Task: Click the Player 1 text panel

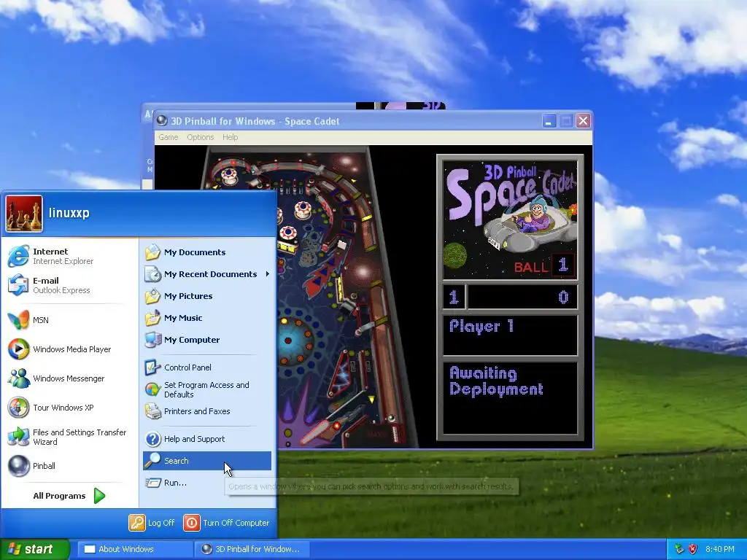Action: point(510,335)
